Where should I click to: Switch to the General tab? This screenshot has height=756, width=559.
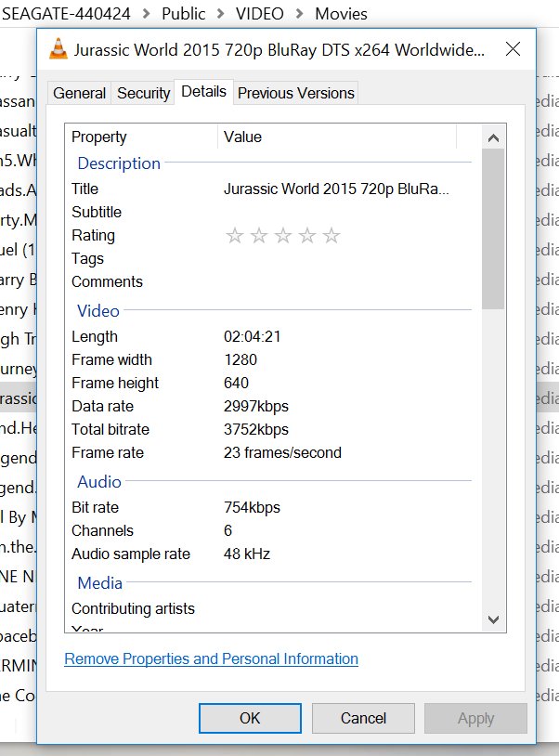(80, 93)
